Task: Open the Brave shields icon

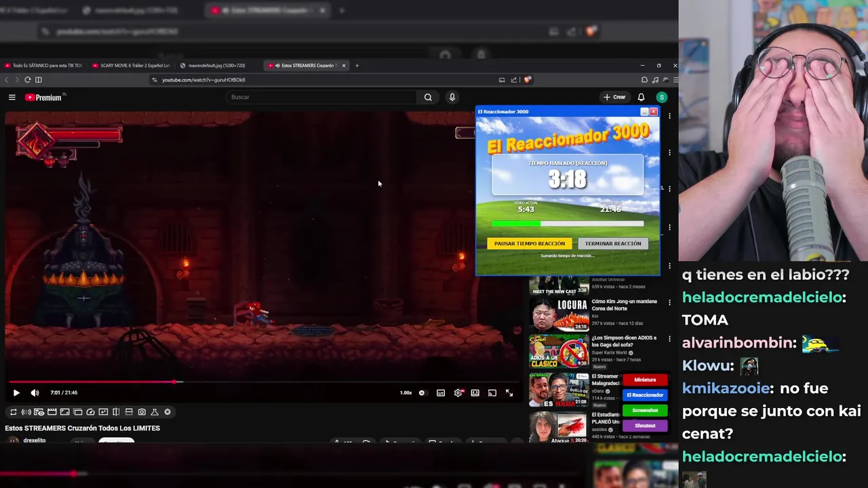Action: (527, 79)
